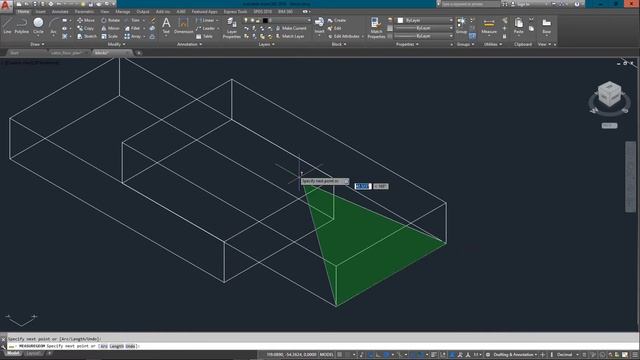Image resolution: width=640 pixels, height=360 pixels.
Task: Open the Express Tools ribbon tab
Action: coord(236,11)
